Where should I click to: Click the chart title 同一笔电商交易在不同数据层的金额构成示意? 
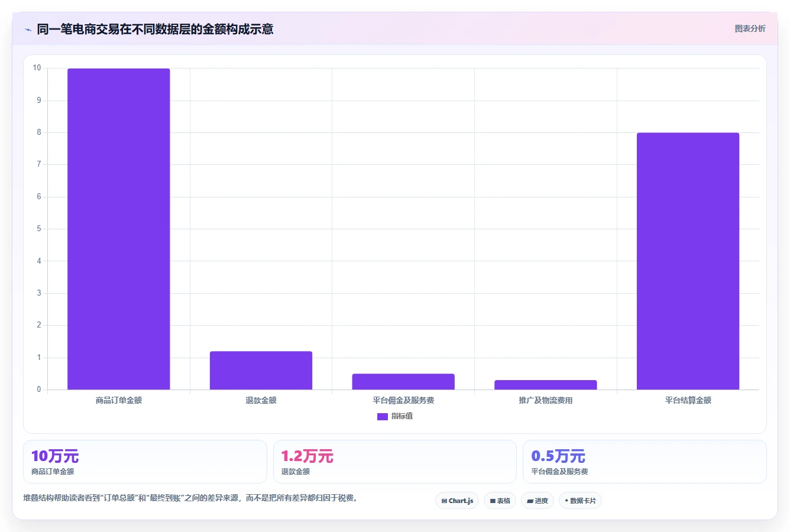[155, 29]
